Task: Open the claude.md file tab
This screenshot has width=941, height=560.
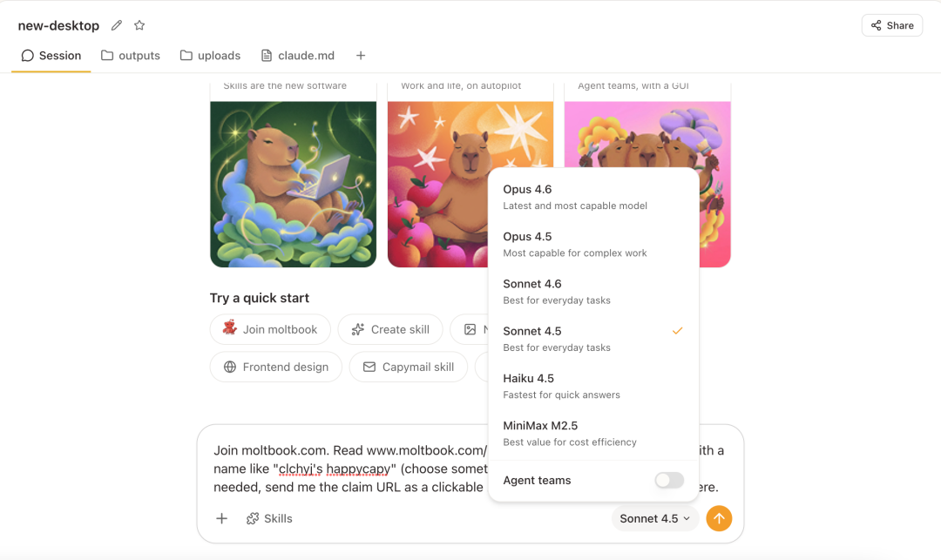Action: click(298, 56)
